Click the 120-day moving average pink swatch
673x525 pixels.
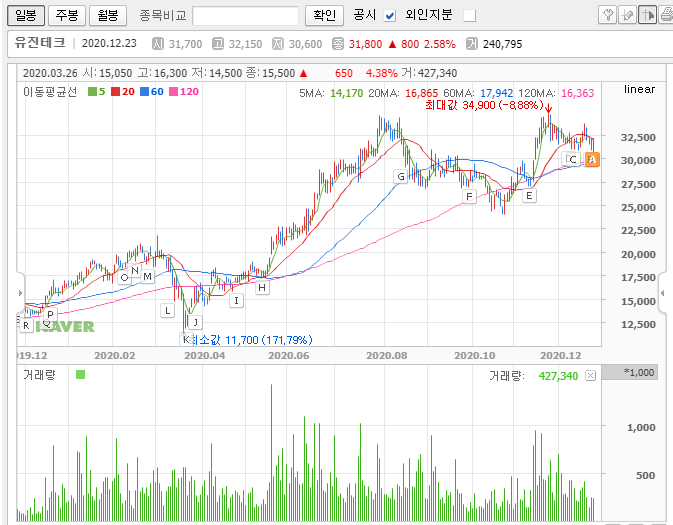(173, 91)
